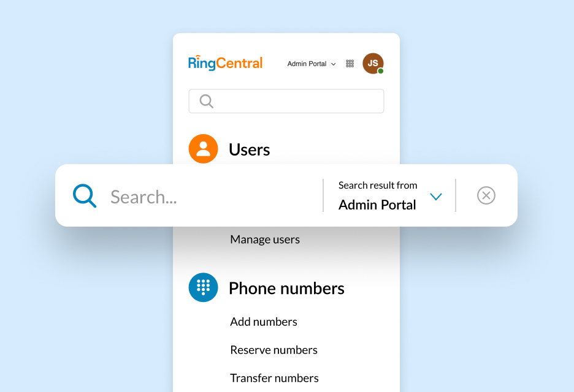Select Reserve numbers

point(274,349)
